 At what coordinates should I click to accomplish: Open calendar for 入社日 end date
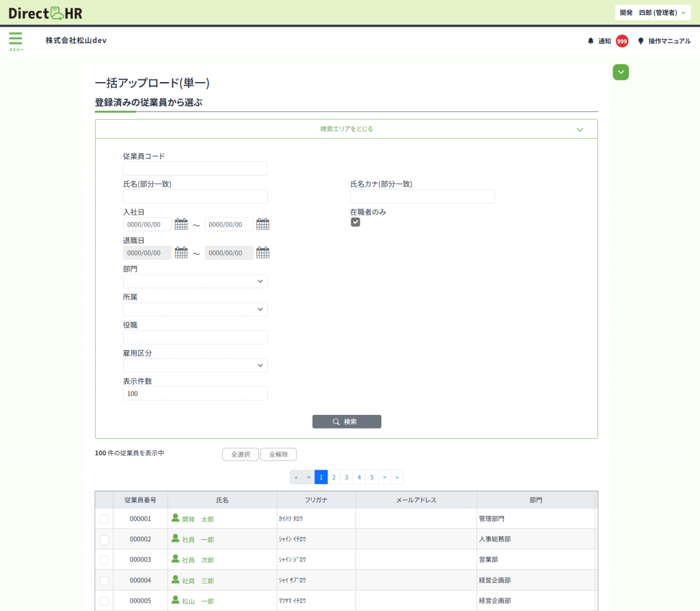pos(262,224)
